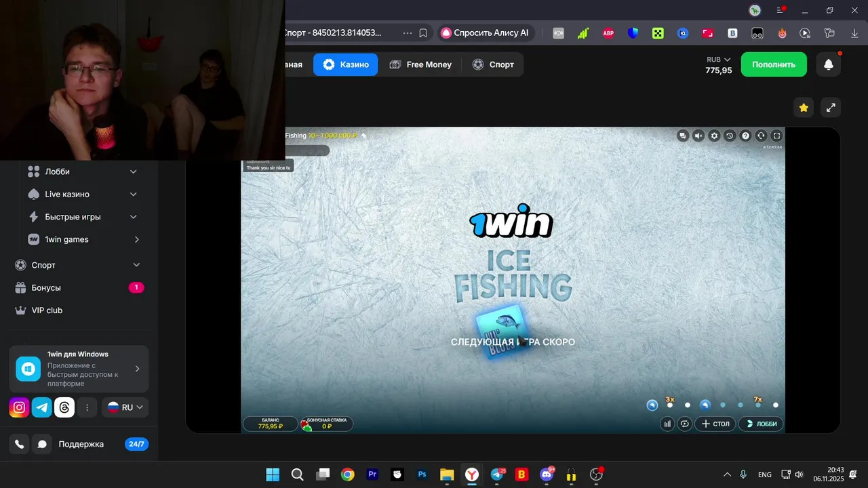Open Chrome from the taskbar

347,474
